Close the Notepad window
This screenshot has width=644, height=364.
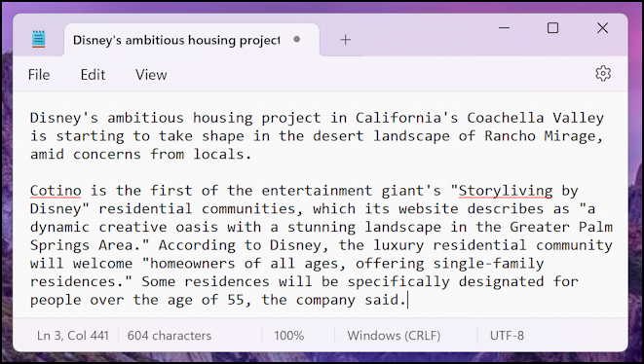(602, 28)
